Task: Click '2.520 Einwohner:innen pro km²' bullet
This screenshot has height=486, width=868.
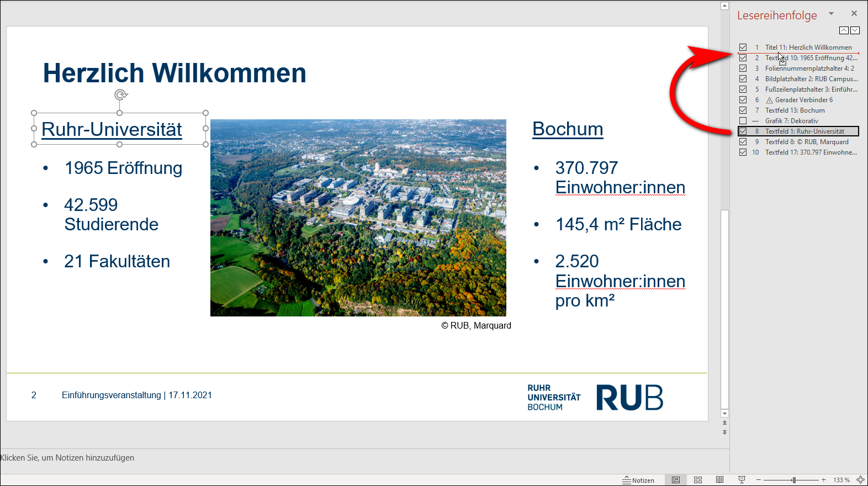Action: click(x=620, y=281)
